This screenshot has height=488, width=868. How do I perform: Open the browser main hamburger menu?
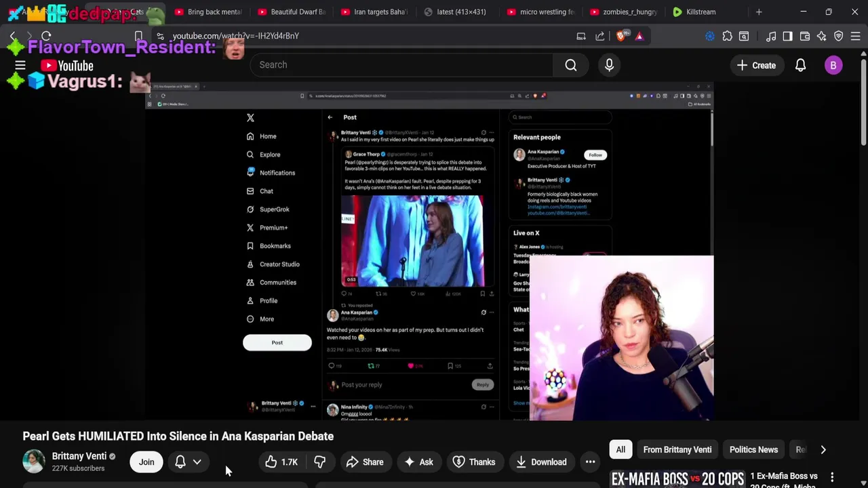[x=855, y=36]
